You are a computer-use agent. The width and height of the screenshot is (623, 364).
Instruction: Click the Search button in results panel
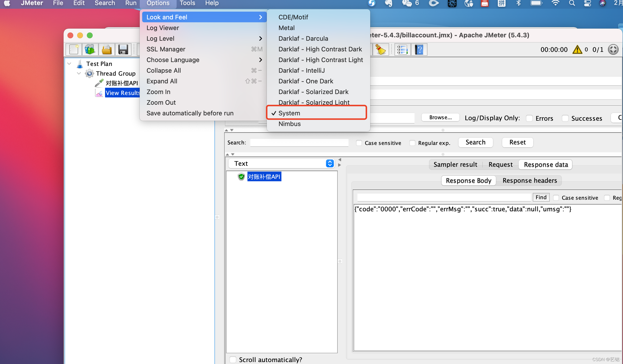475,142
